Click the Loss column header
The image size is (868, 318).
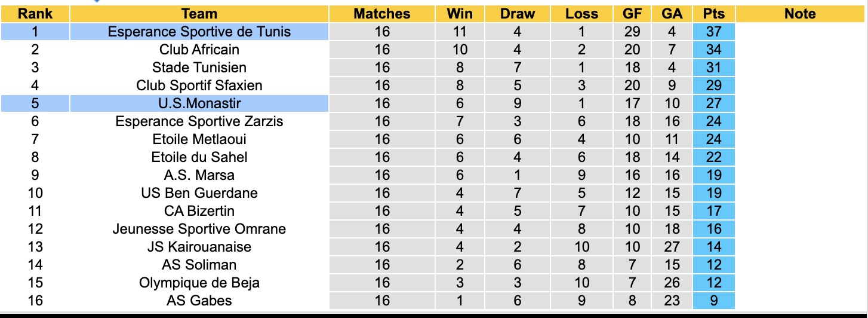[581, 14]
